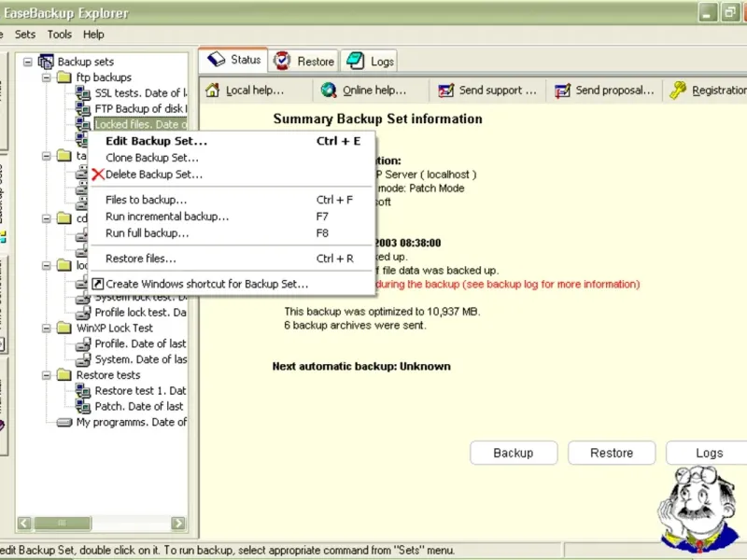Click the Logs tab notebook icon
747x560 pixels.
(356, 61)
